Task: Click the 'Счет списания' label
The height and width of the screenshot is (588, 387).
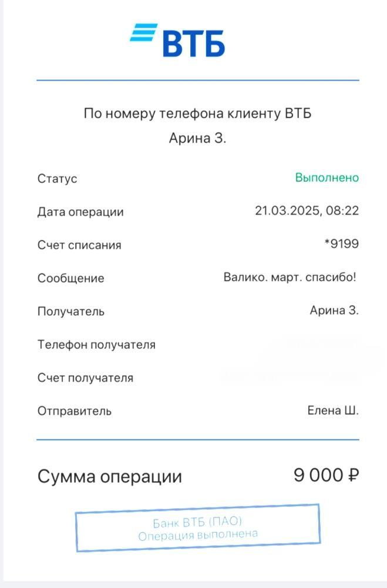Action: pyautogui.click(x=79, y=245)
